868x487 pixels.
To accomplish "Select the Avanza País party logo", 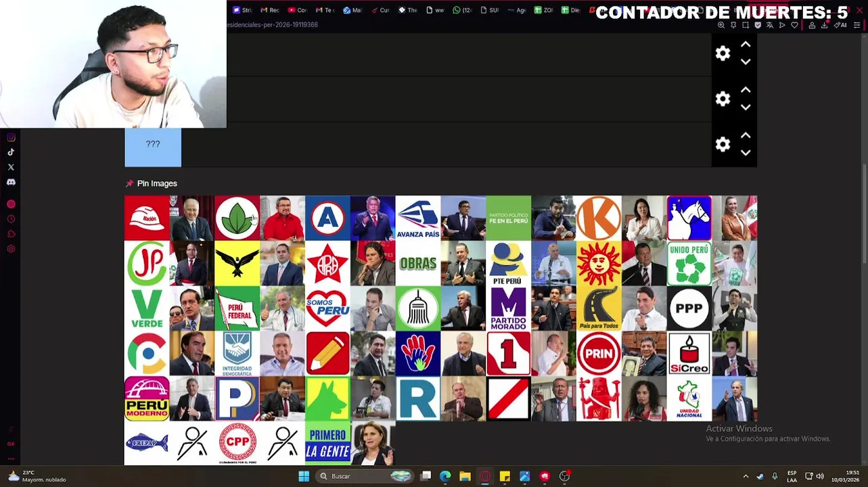I will pyautogui.click(x=418, y=218).
